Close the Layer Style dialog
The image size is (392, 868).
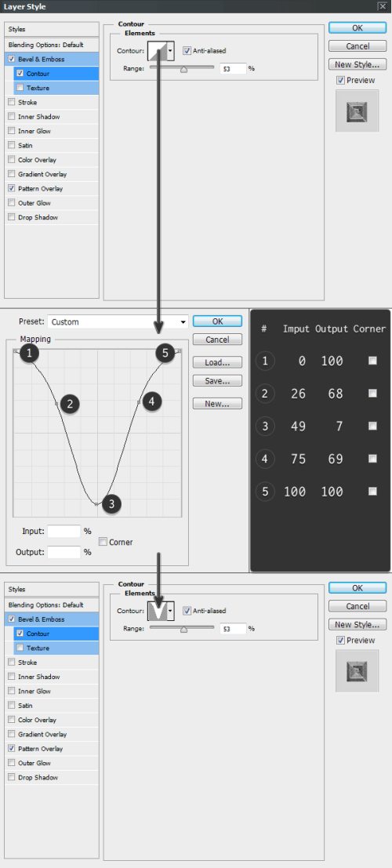pos(382,6)
